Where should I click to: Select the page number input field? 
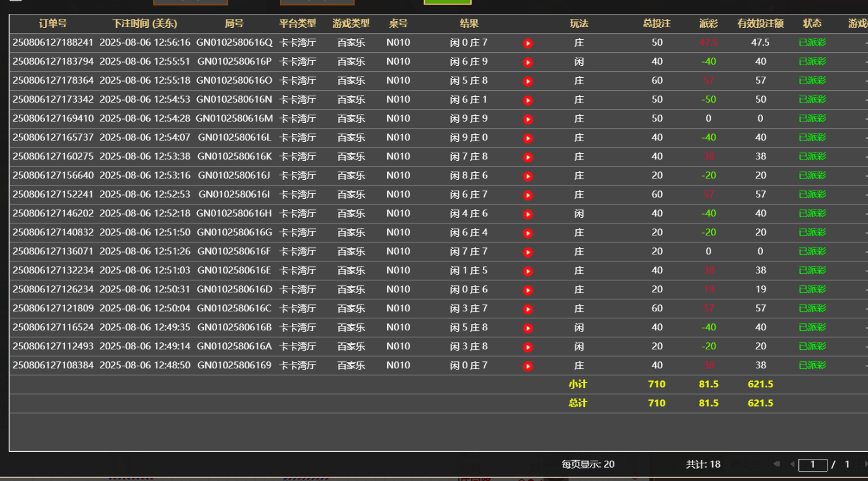(x=812, y=464)
